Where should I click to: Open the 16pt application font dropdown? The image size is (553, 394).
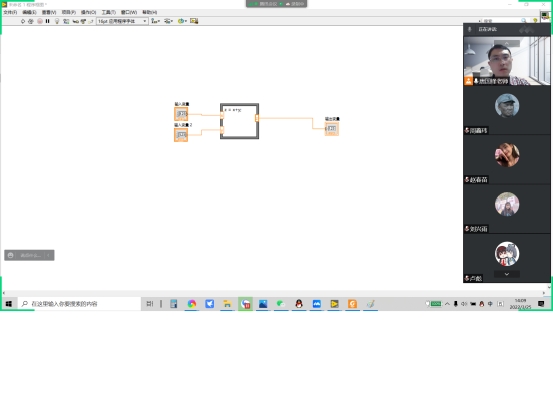click(x=122, y=21)
